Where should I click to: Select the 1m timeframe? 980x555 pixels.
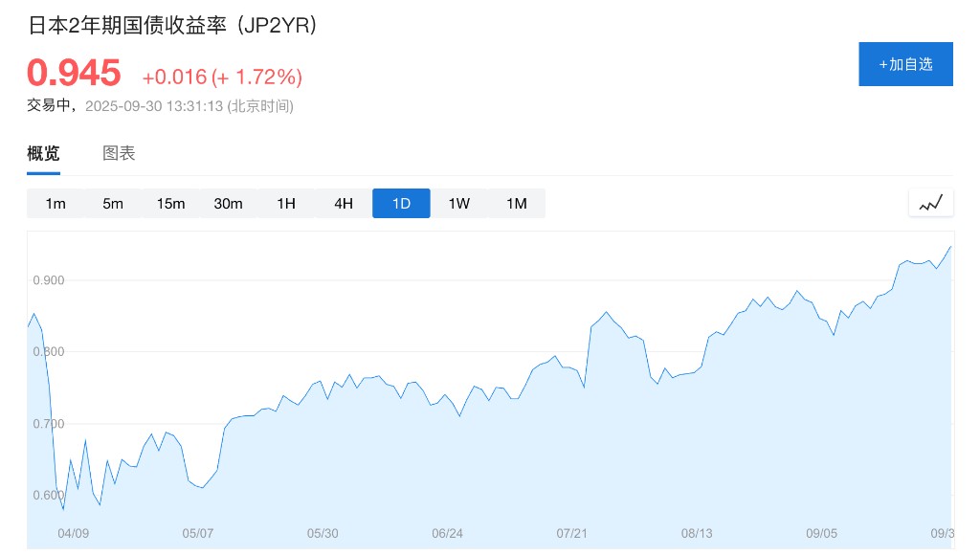pyautogui.click(x=56, y=203)
